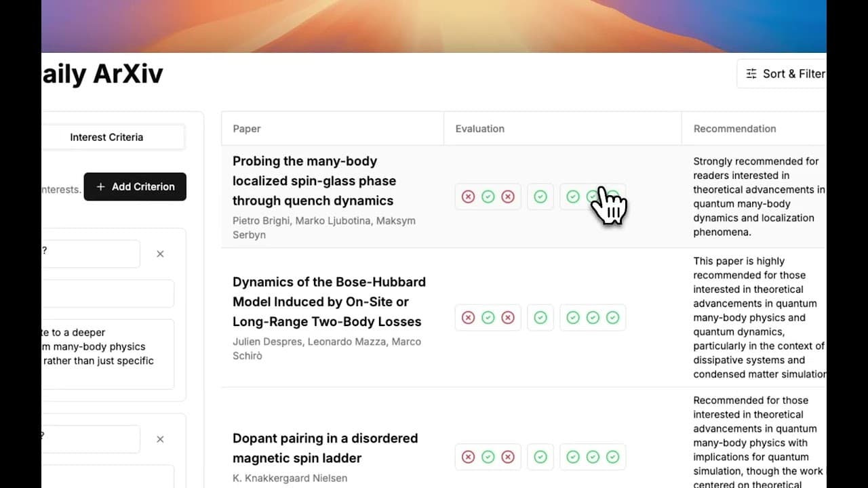This screenshot has width=868, height=488.
Task: Click the Recommendation column header
Action: pos(754,129)
